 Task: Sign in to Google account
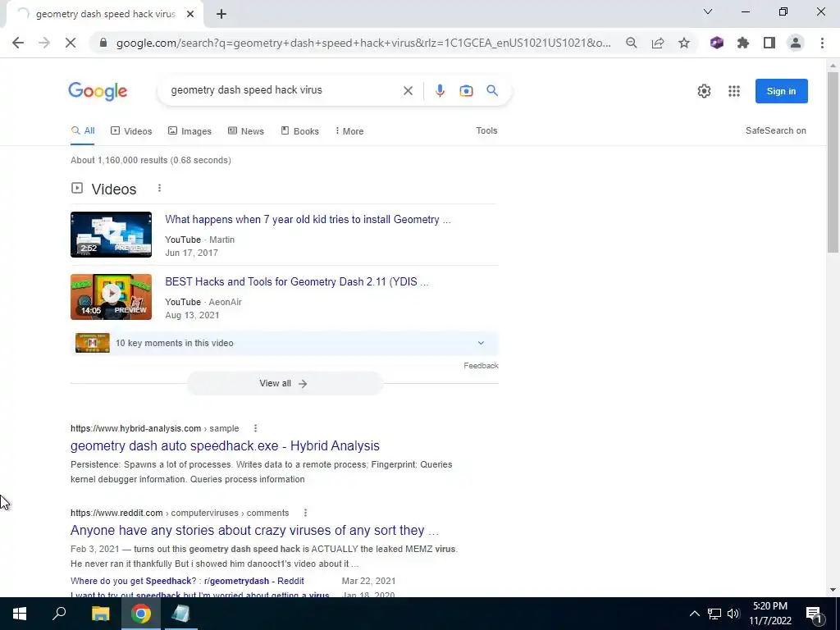pos(781,91)
